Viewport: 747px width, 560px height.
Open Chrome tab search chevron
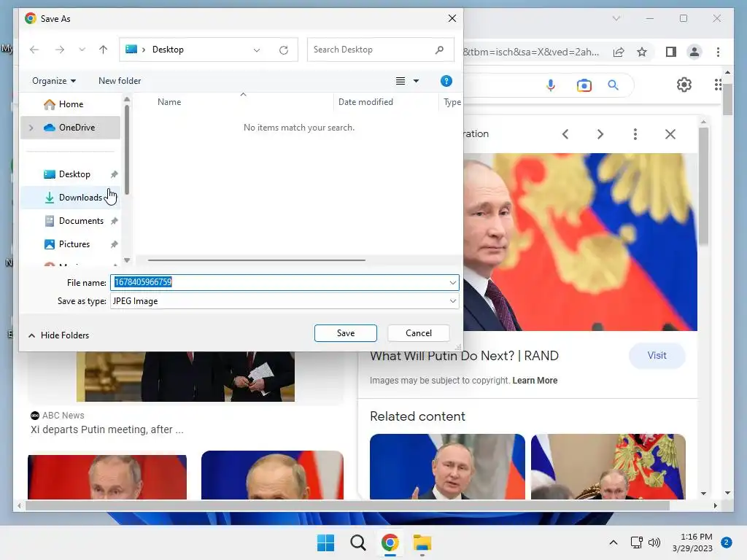point(616,18)
